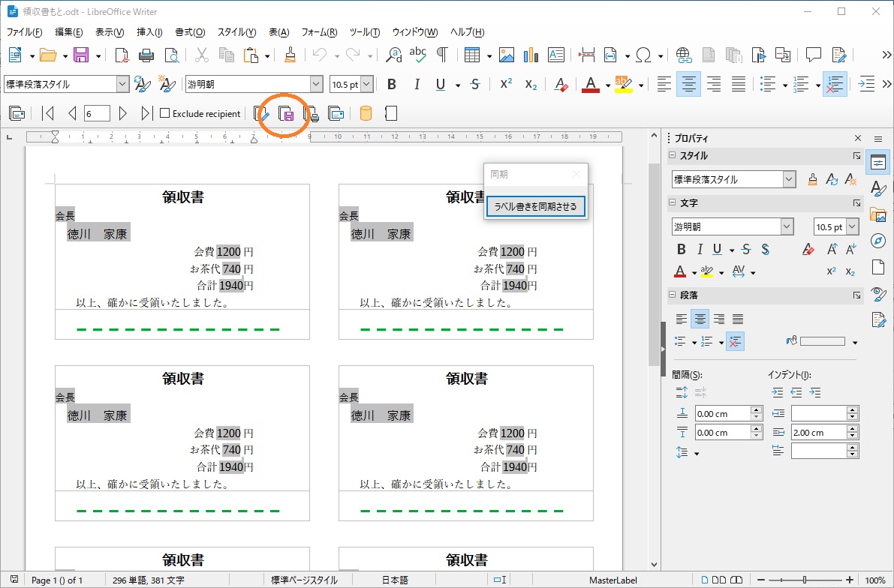The image size is (894, 588).
Task: Toggle Center alignment in main toolbar
Action: click(688, 84)
